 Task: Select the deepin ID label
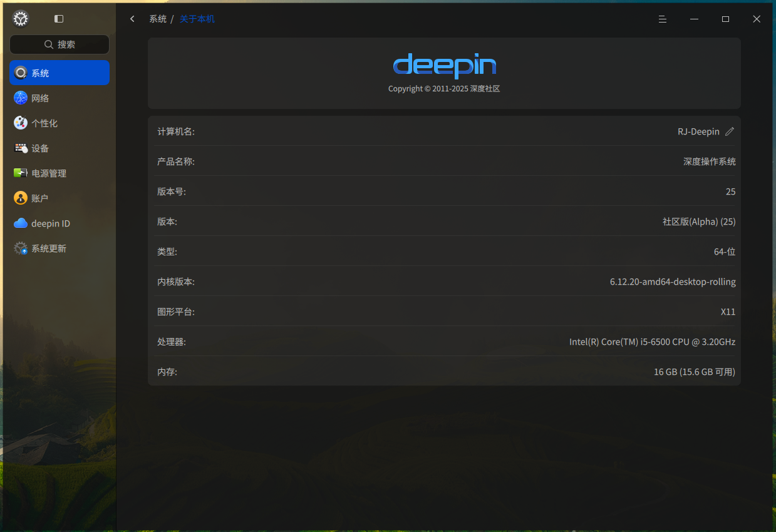[x=51, y=223]
